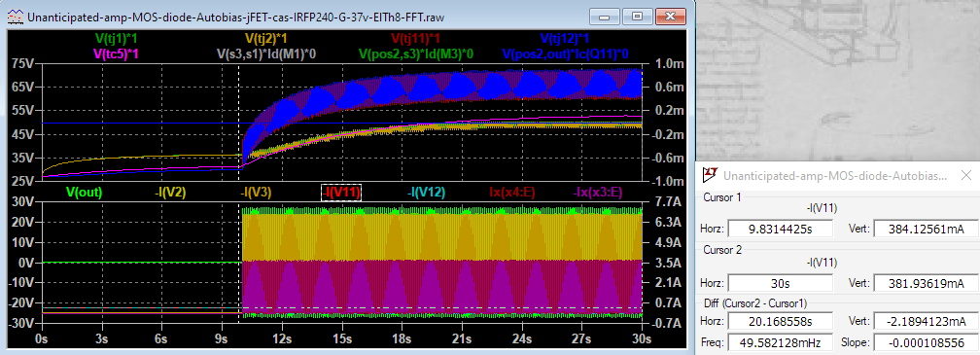Select the -I(V2) trace label
The width and height of the screenshot is (980, 355).
pos(170,193)
